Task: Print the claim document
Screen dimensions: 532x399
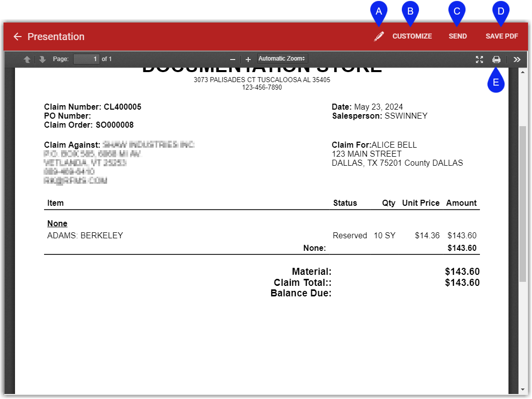Action: pos(496,60)
